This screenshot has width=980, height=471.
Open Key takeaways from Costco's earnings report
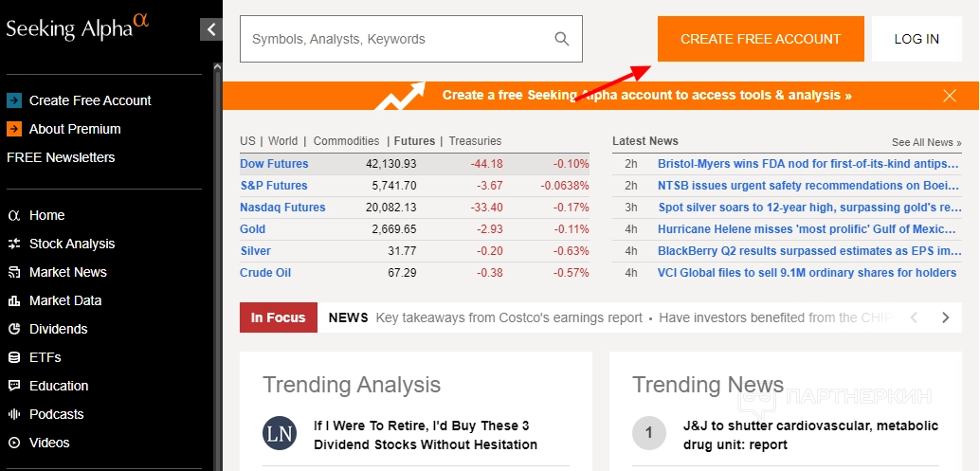click(x=509, y=317)
